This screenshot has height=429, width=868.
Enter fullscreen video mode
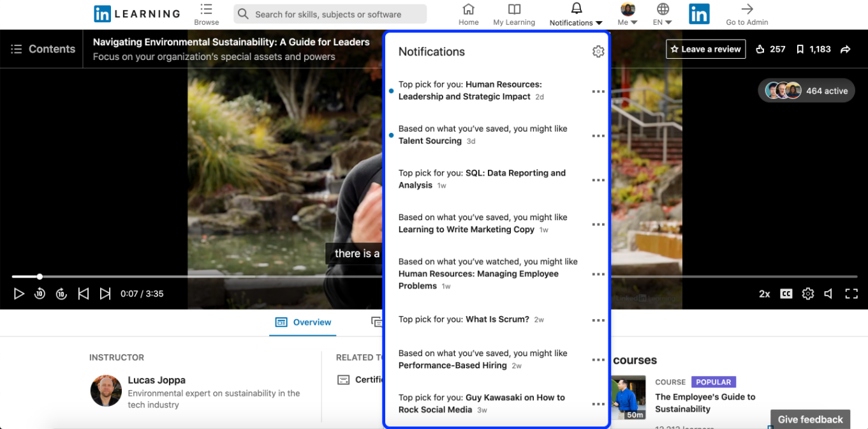851,294
